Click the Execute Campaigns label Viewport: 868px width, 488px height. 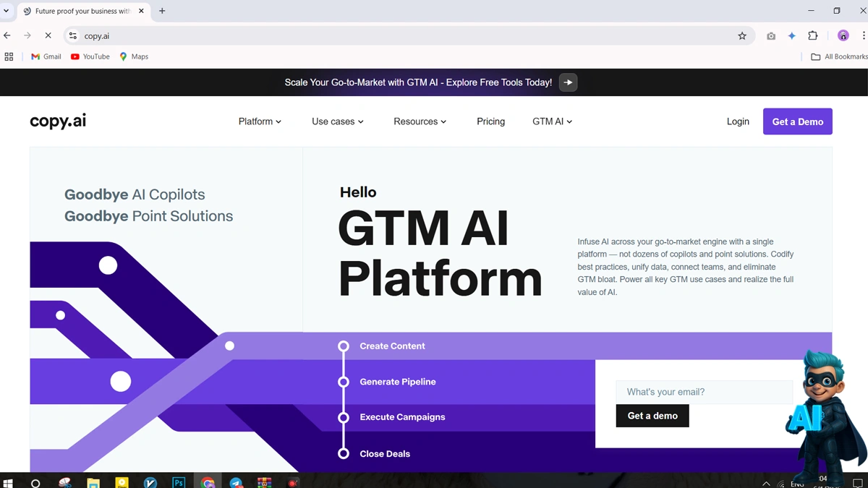[x=402, y=417]
